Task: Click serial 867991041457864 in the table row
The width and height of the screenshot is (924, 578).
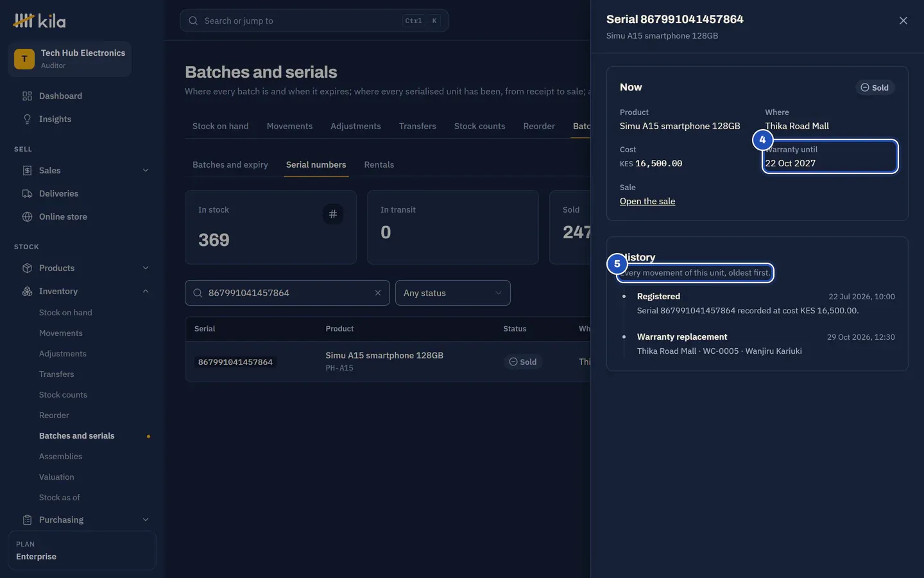Action: 235,362
